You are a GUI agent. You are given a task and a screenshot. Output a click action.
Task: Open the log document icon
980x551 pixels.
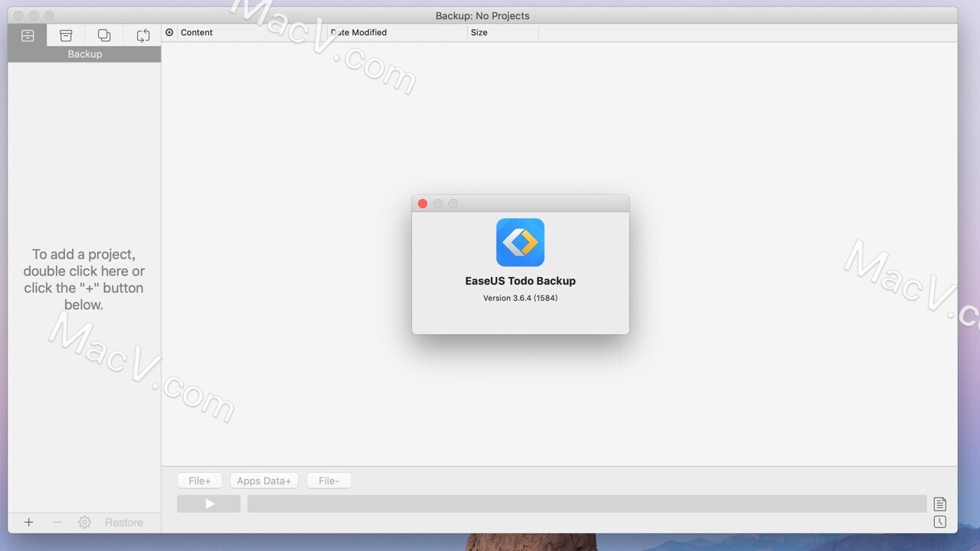tap(939, 504)
